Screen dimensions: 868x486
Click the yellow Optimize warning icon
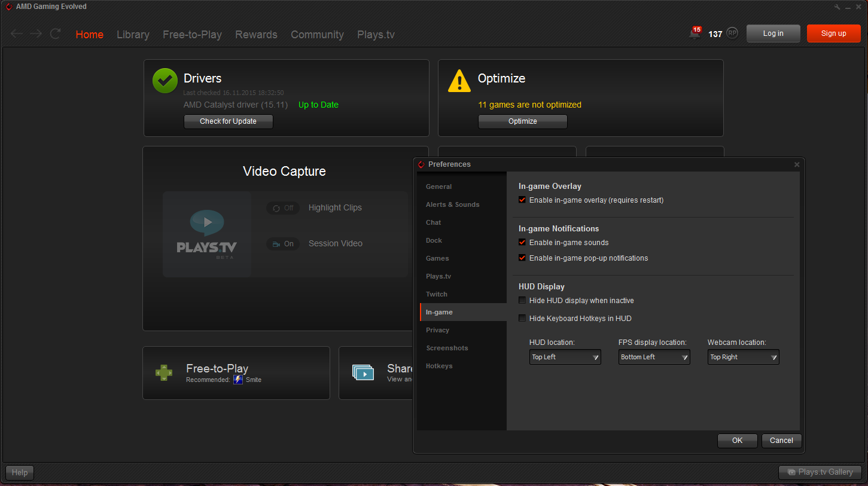pos(459,81)
